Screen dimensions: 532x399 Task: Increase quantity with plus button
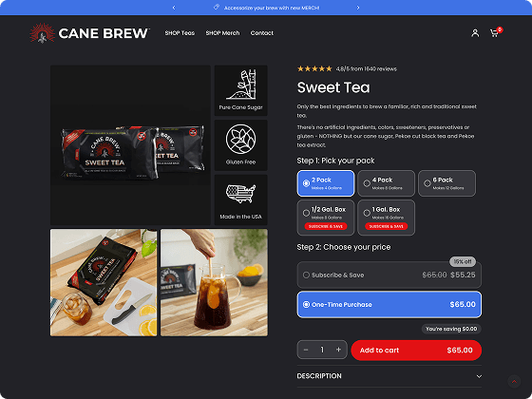[338, 350]
